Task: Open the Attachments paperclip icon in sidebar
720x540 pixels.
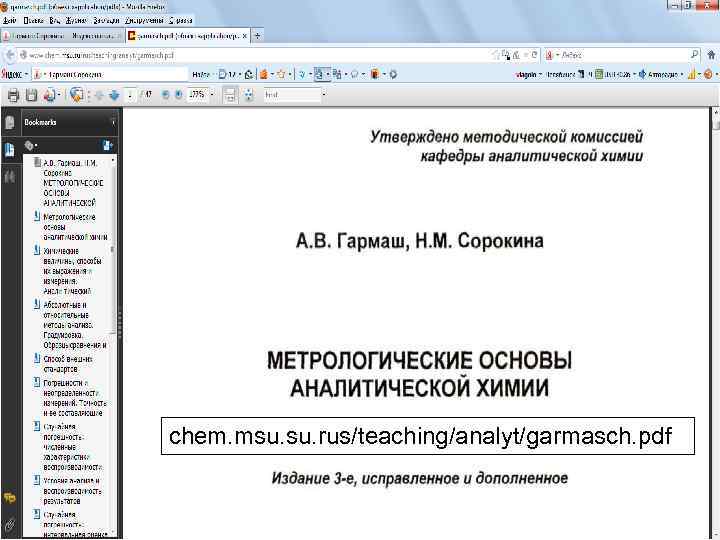Action: coord(10,524)
